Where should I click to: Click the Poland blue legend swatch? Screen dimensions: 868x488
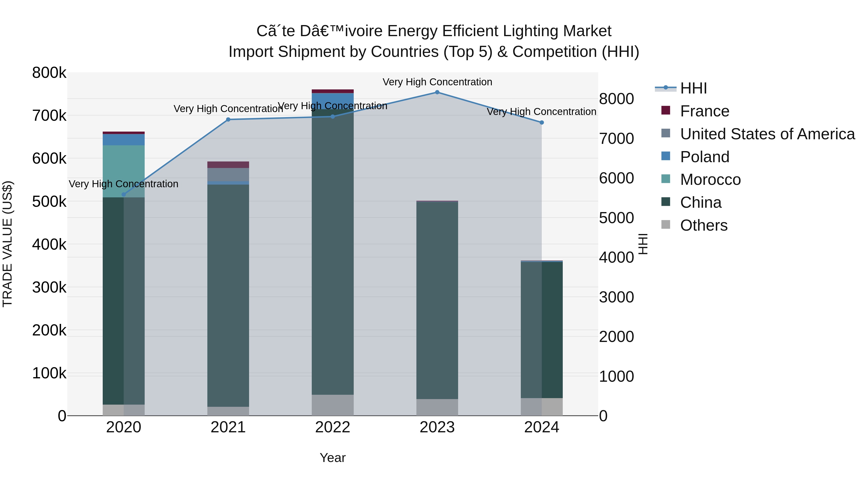click(x=666, y=156)
